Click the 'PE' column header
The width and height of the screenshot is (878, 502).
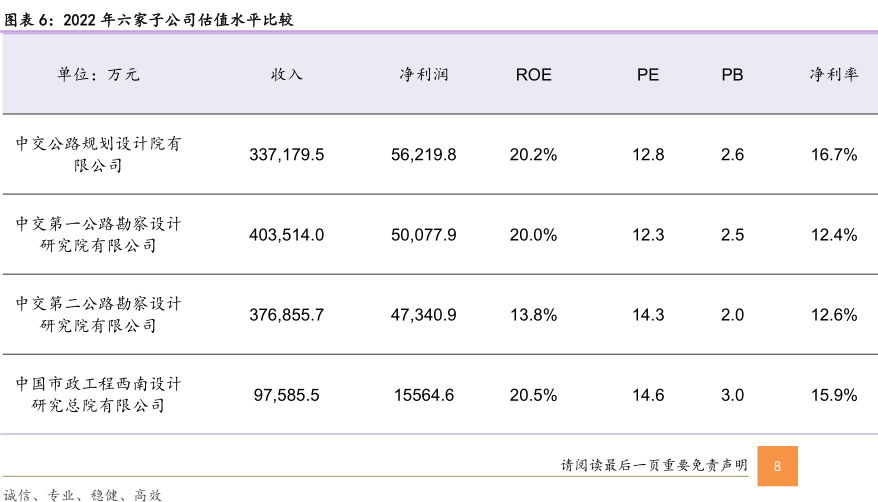tap(648, 75)
